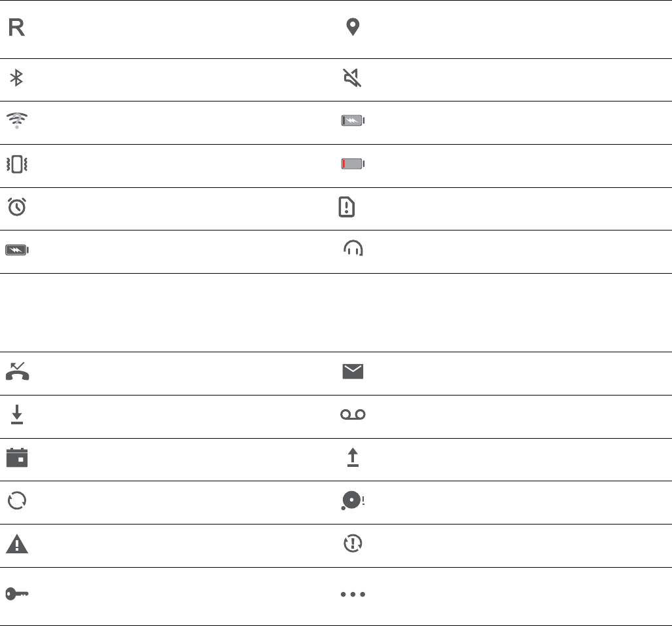Click the sync error icon with exclamation

click(x=353, y=544)
